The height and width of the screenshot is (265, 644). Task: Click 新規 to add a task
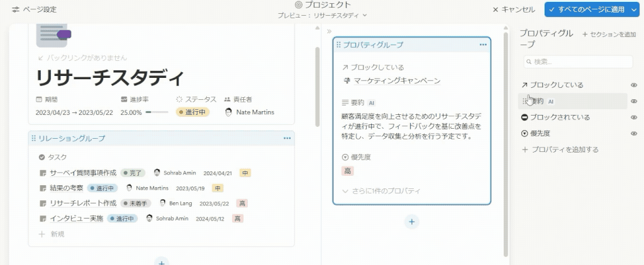point(57,234)
